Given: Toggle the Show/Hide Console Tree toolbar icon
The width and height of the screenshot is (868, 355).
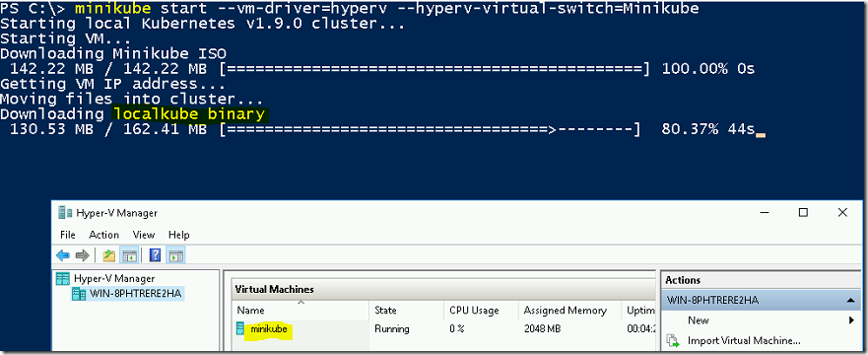Looking at the screenshot, I should pyautogui.click(x=130, y=255).
